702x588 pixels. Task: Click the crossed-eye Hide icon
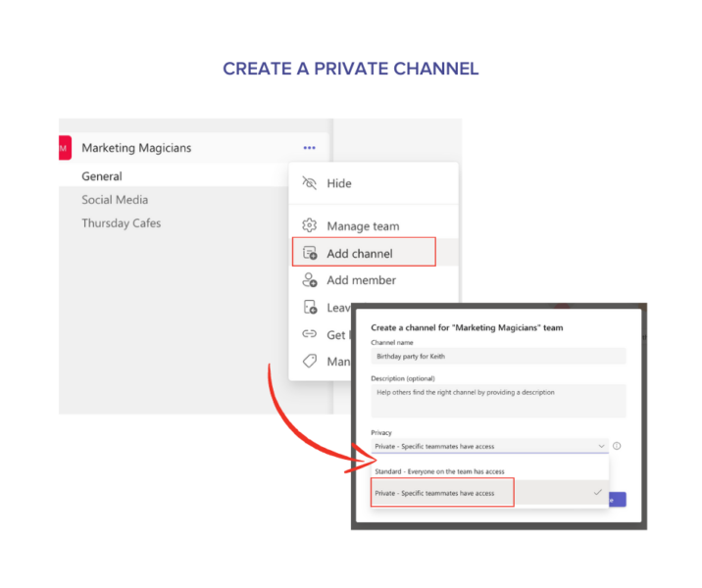(310, 183)
